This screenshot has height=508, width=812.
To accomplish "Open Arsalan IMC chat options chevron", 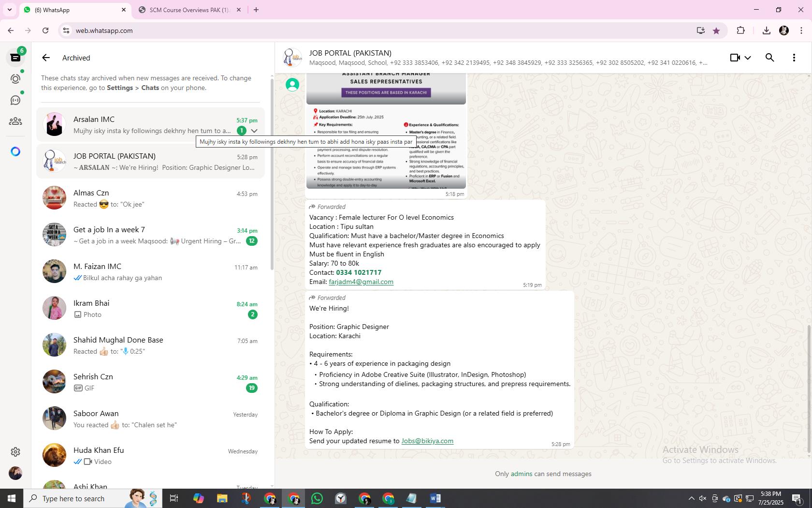I will (254, 131).
